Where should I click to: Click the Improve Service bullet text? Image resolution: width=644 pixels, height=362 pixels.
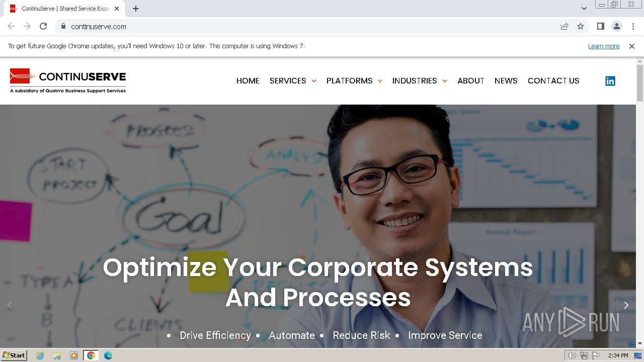(445, 335)
